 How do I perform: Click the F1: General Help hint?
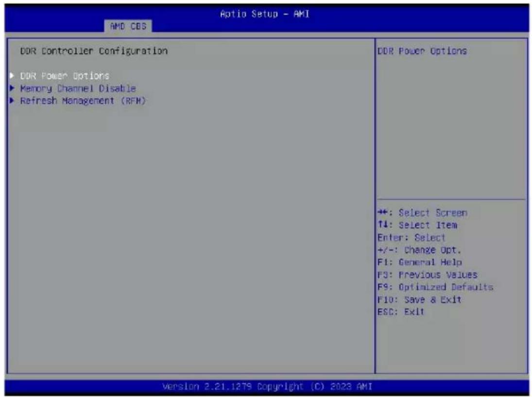point(420,263)
